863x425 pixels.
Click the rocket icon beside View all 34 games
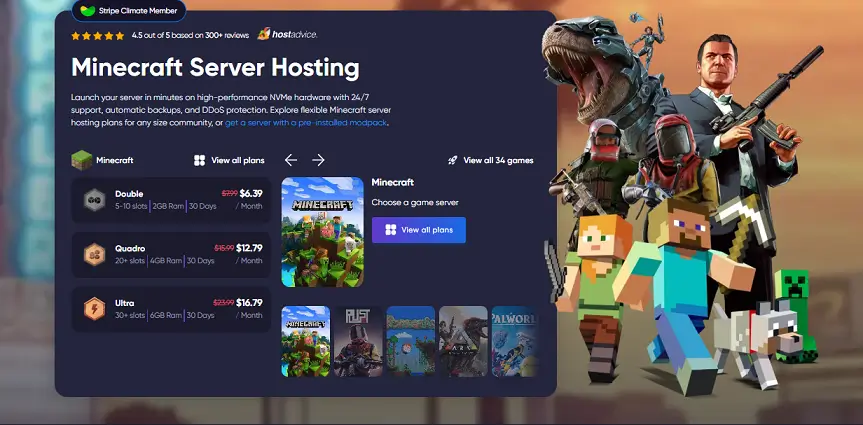(453, 160)
